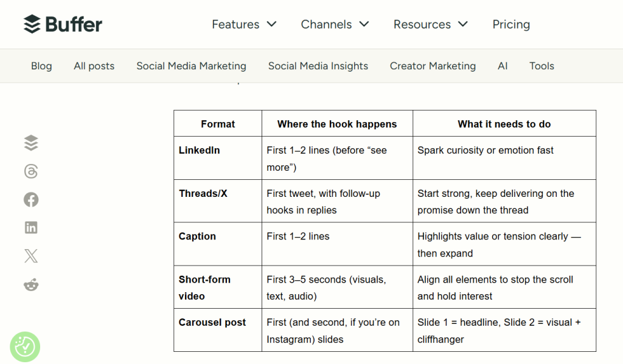Share article via Buffer stack icon
The image size is (623, 364).
click(31, 143)
